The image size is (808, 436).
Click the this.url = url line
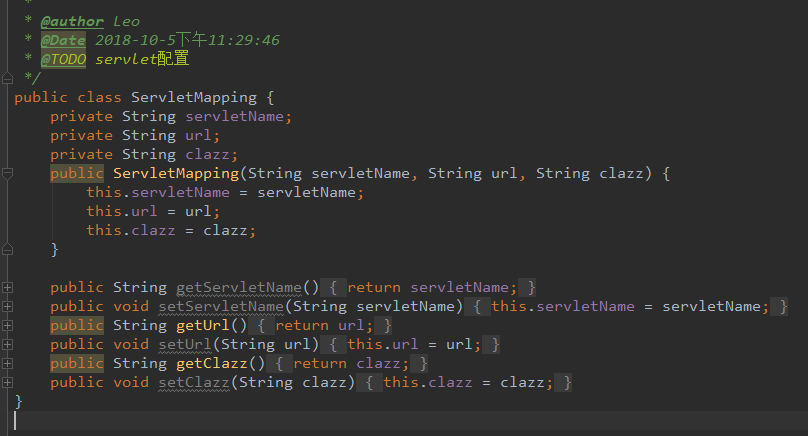pyautogui.click(x=153, y=211)
